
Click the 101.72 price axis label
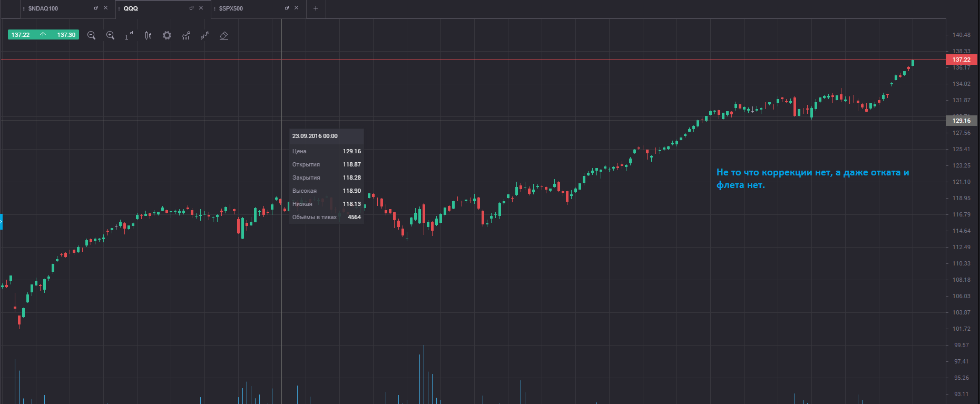tap(962, 329)
